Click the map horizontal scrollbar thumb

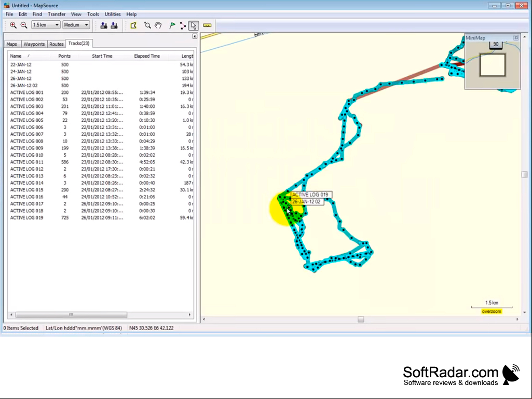[361, 319]
